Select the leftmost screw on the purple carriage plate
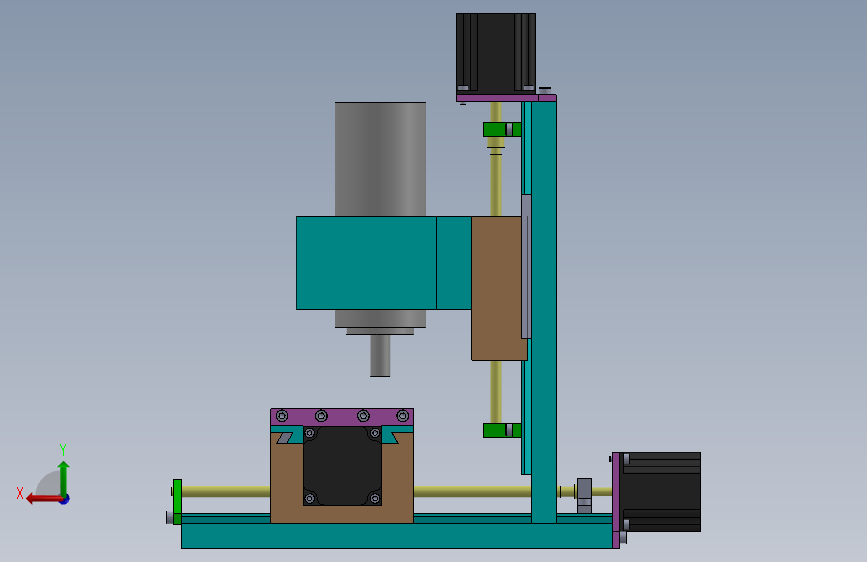The image size is (867, 562). [x=282, y=415]
